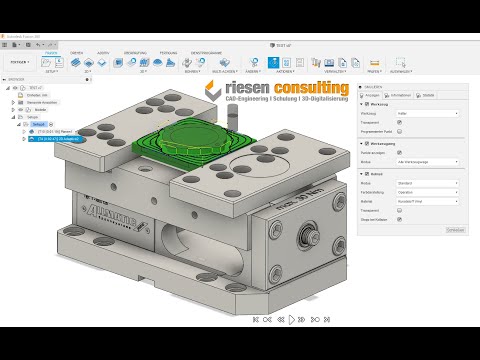Enable Transparent checkbox under Rohteil

tap(399, 211)
